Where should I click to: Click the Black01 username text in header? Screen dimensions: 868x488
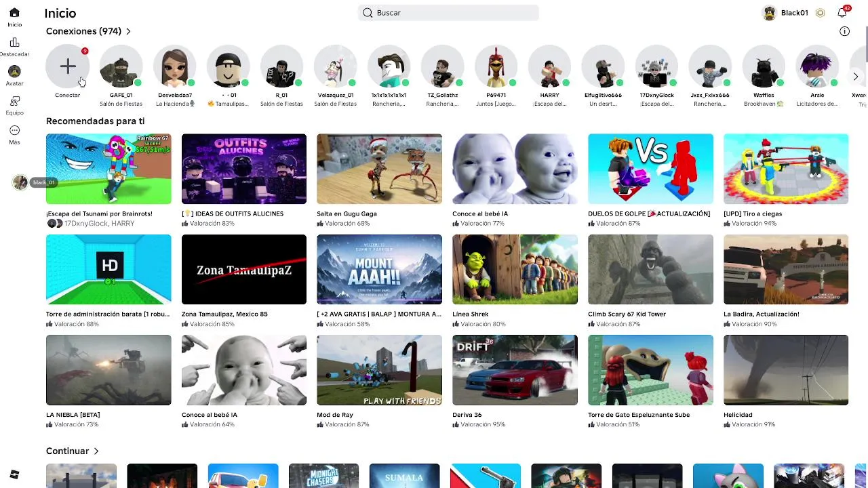795,13
